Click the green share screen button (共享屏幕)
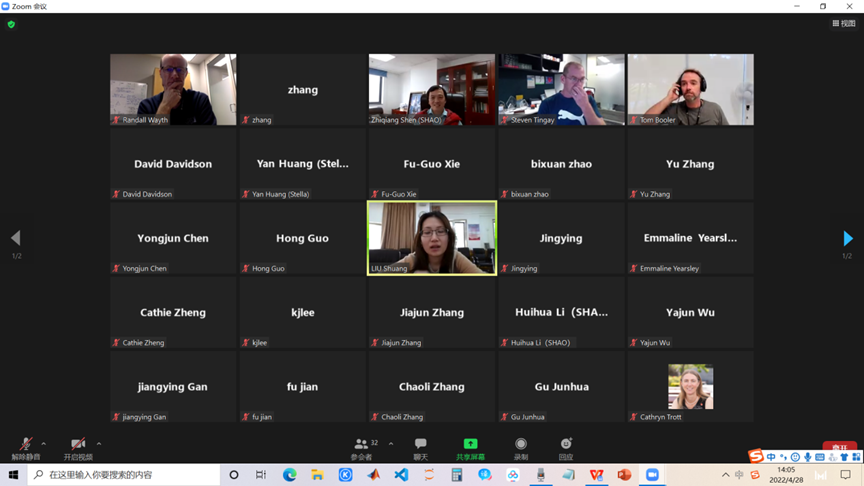Viewport: 864px width, 486px height. [x=470, y=447]
